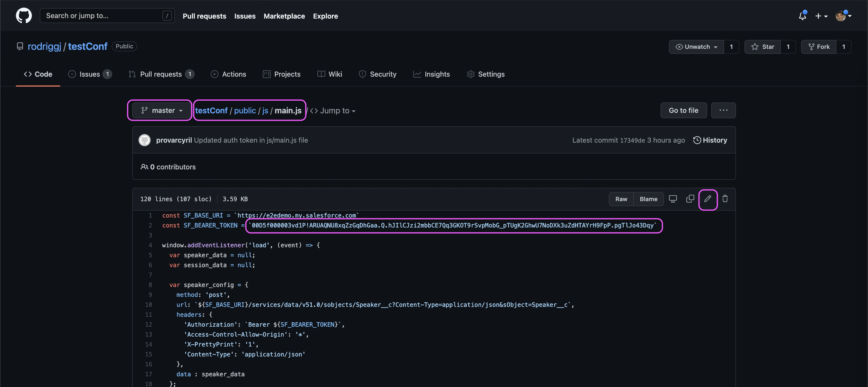Click the watchers count 1 next to Unwatch
Image resolution: width=868 pixels, height=387 pixels.
731,47
